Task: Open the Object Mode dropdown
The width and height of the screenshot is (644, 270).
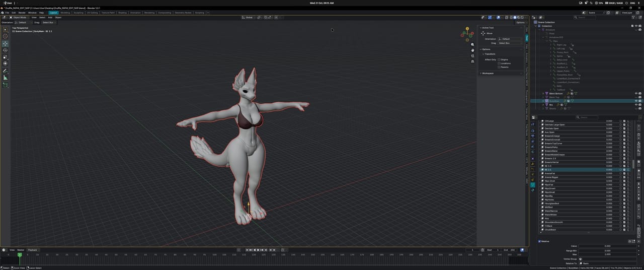Action: tap(19, 17)
